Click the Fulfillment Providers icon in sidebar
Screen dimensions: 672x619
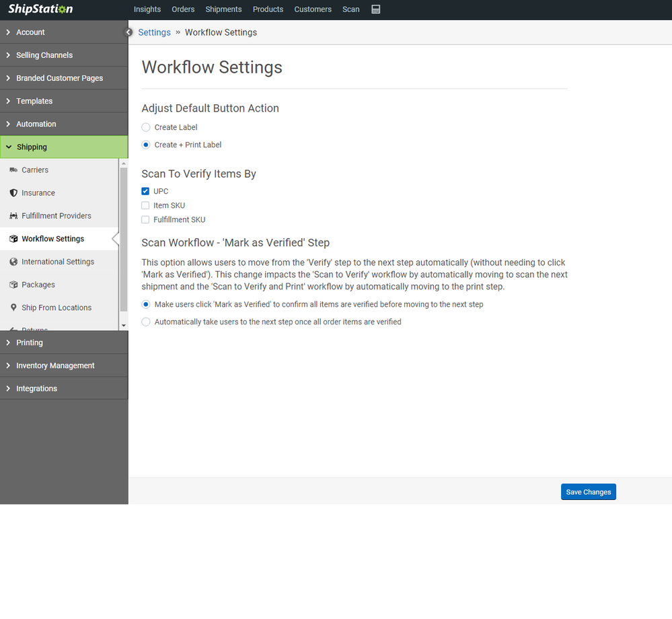[13, 216]
